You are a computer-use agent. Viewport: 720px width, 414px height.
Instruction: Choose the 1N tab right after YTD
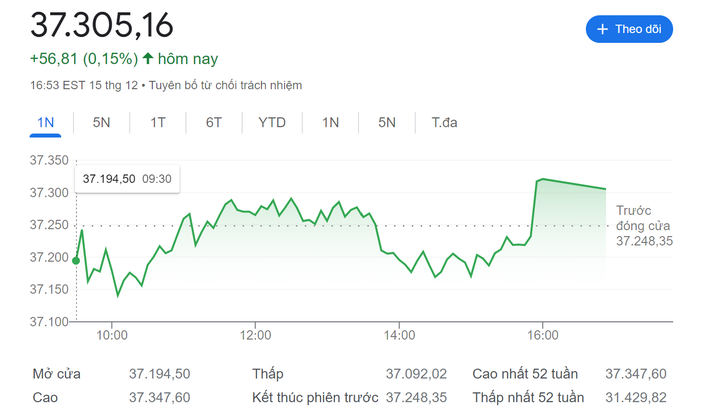pos(330,123)
